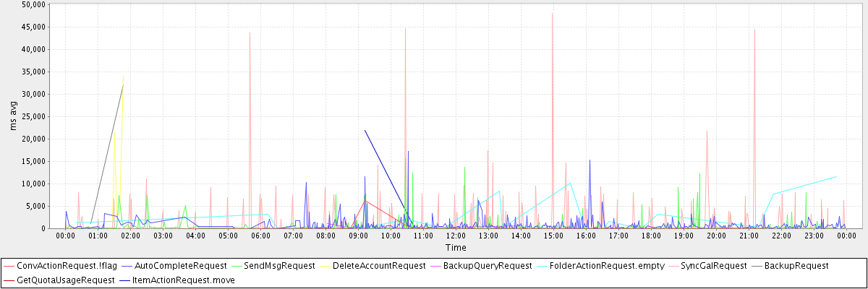Click the 18:00 tick label on the time axis
Viewport: 868px width, 289px height.
[x=651, y=236]
